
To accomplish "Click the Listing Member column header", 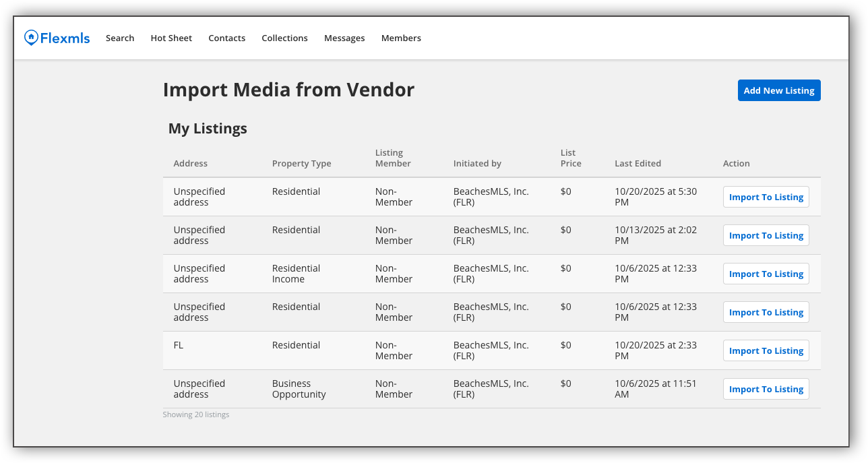I will (392, 158).
